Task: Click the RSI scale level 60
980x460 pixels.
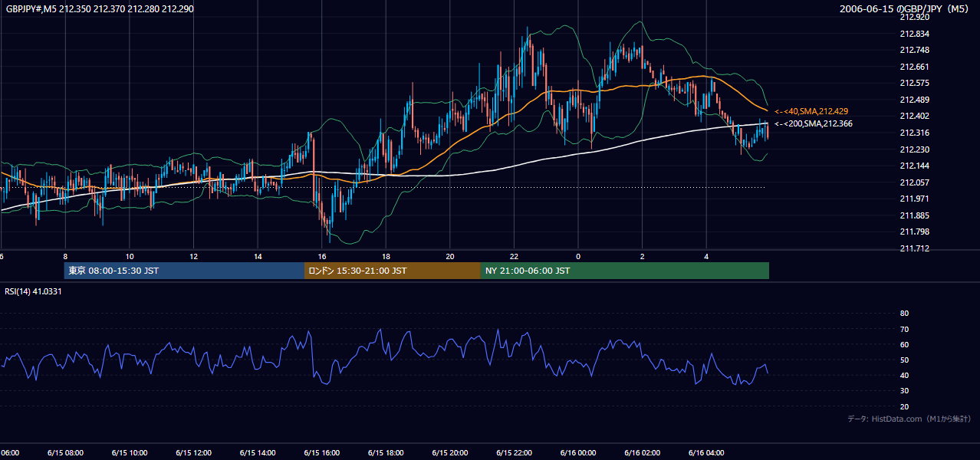Action: point(904,344)
